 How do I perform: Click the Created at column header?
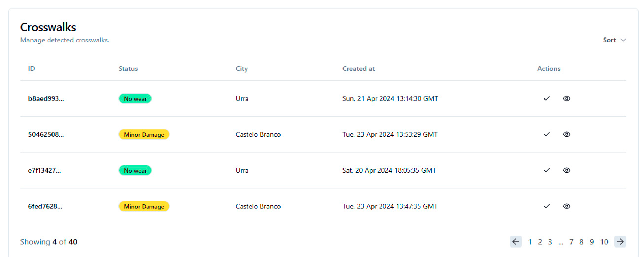pyautogui.click(x=358, y=69)
